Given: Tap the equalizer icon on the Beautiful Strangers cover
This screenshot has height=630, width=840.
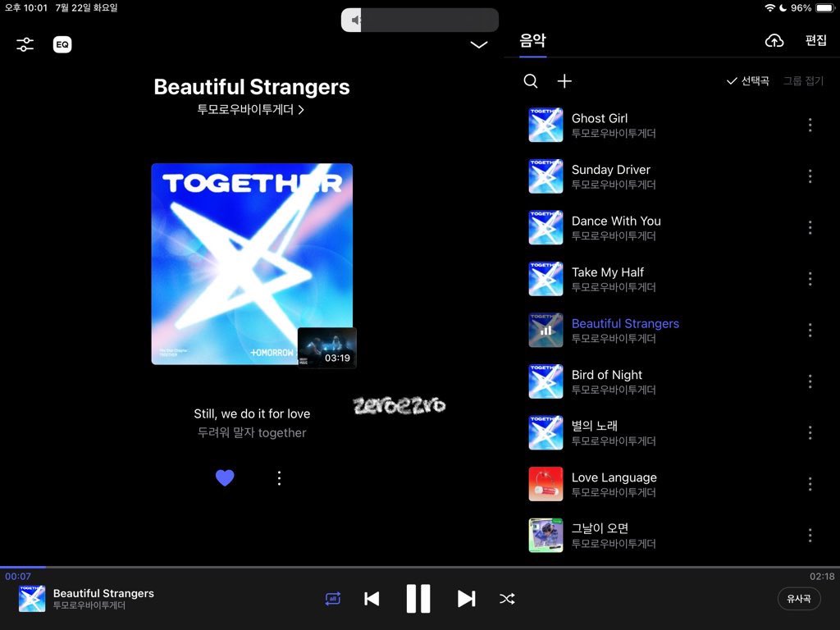Looking at the screenshot, I should (x=546, y=331).
